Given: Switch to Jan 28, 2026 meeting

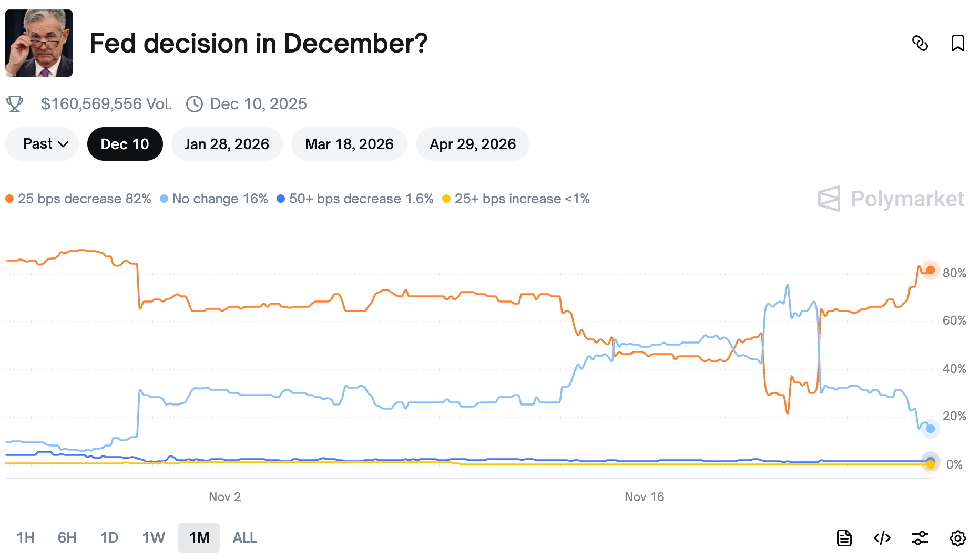Looking at the screenshot, I should pos(227,144).
